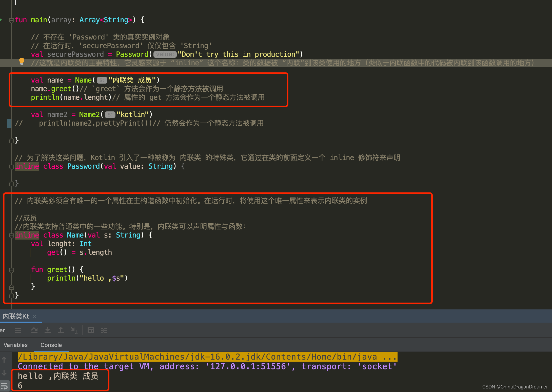
Task: Open the Evaluate Expression calculator icon
Action: coord(90,330)
